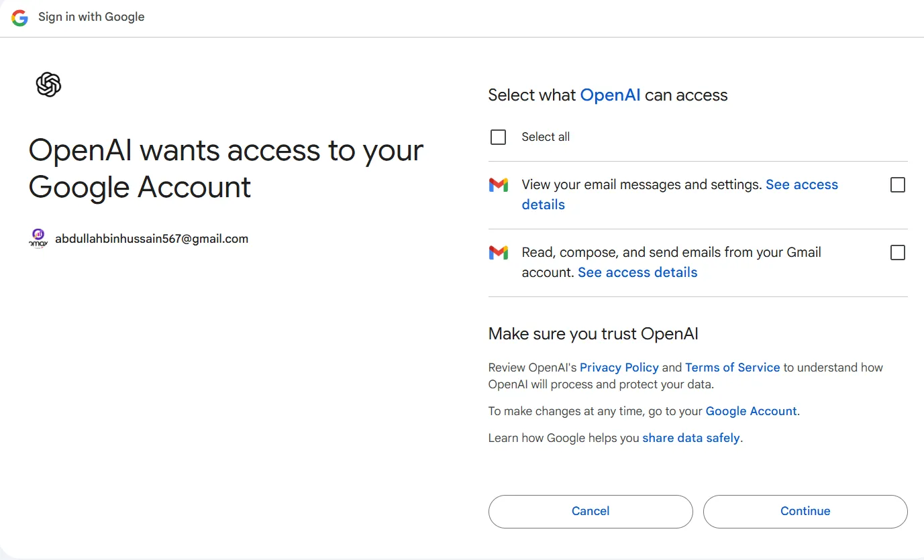Viewport: 924px width, 560px height.
Task: Click the Cancel button
Action: [x=591, y=511]
